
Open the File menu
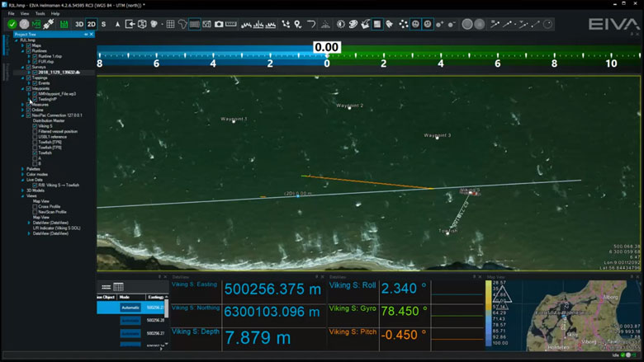(12, 14)
